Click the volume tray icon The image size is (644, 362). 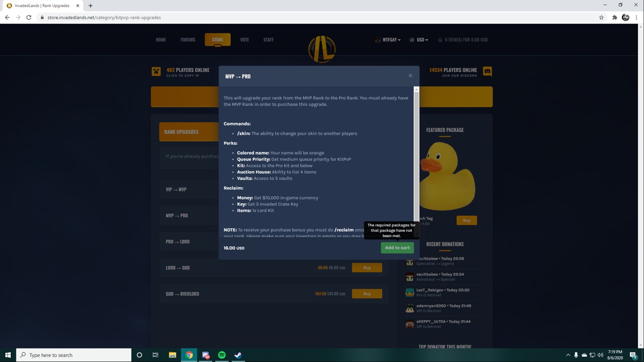coord(600,355)
